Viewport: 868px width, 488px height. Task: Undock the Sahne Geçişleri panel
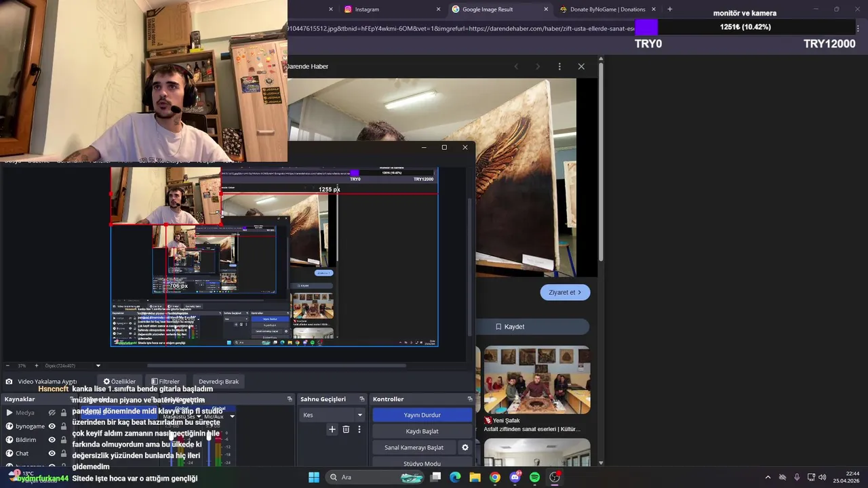coord(361,399)
